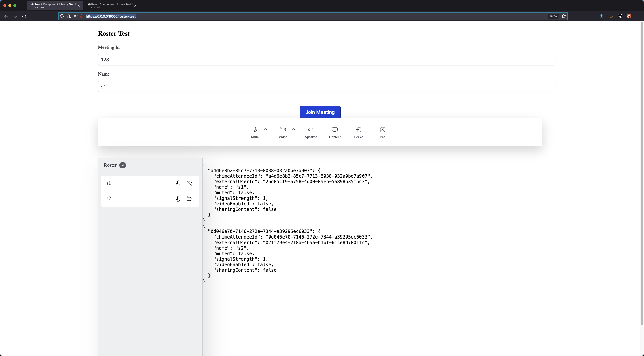The width and height of the screenshot is (644, 356).
Task: Open a new browser tab
Action: 145,6
